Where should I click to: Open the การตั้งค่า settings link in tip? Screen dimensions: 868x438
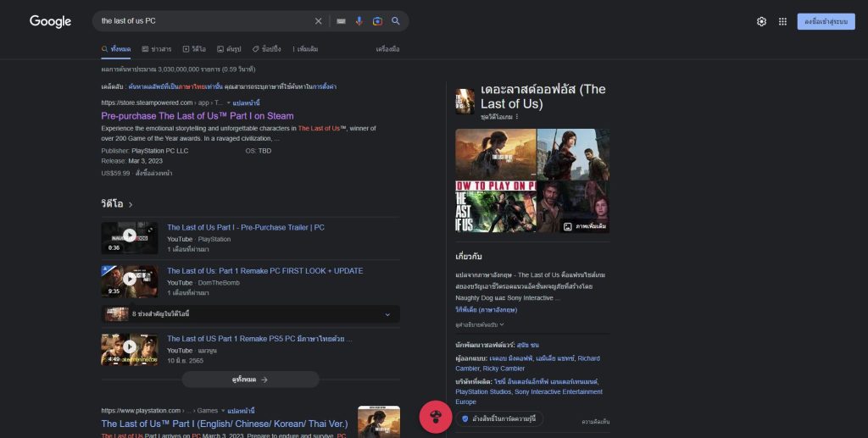pos(324,86)
